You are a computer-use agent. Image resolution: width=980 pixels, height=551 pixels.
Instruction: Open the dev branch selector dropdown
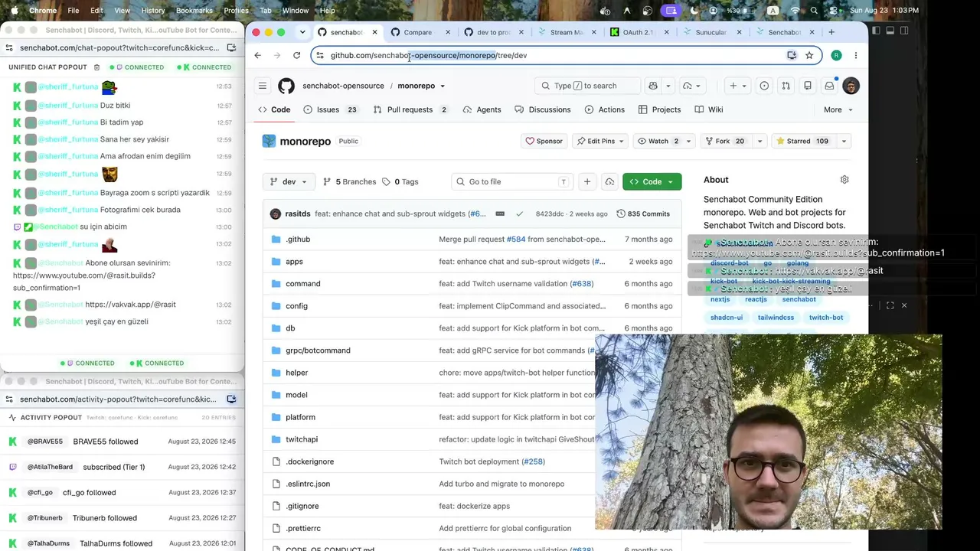pos(289,181)
